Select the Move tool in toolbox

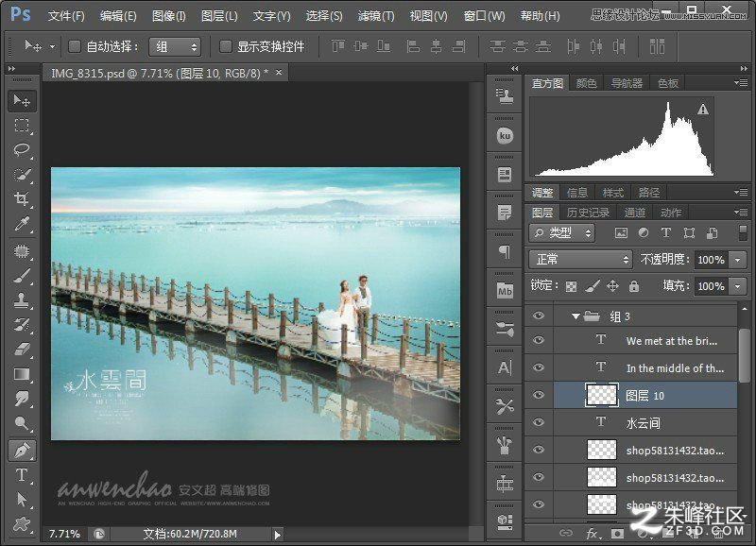[22, 100]
